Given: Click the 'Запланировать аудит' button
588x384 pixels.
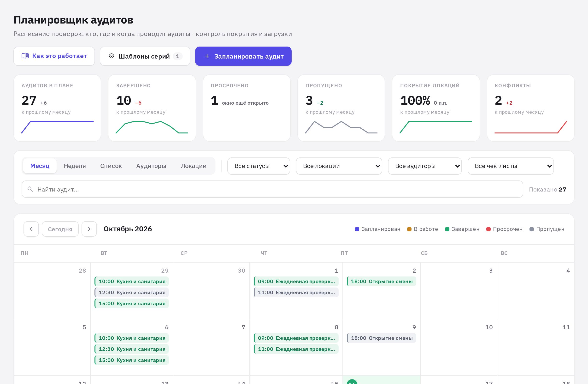Looking at the screenshot, I should point(243,56).
